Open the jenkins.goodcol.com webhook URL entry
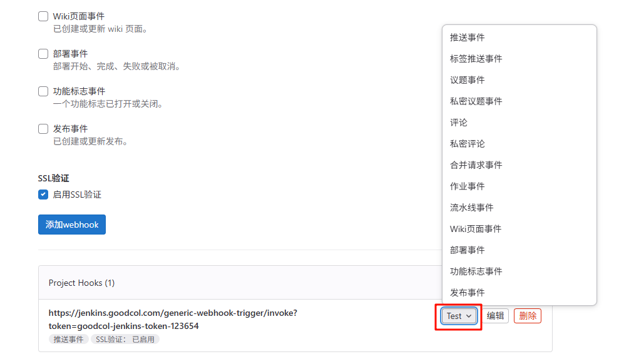 [x=173, y=320]
